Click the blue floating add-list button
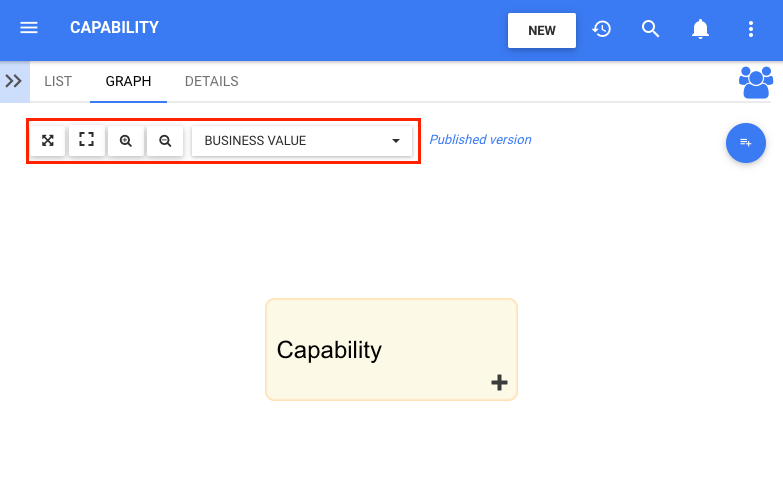This screenshot has height=491, width=783. coord(745,143)
